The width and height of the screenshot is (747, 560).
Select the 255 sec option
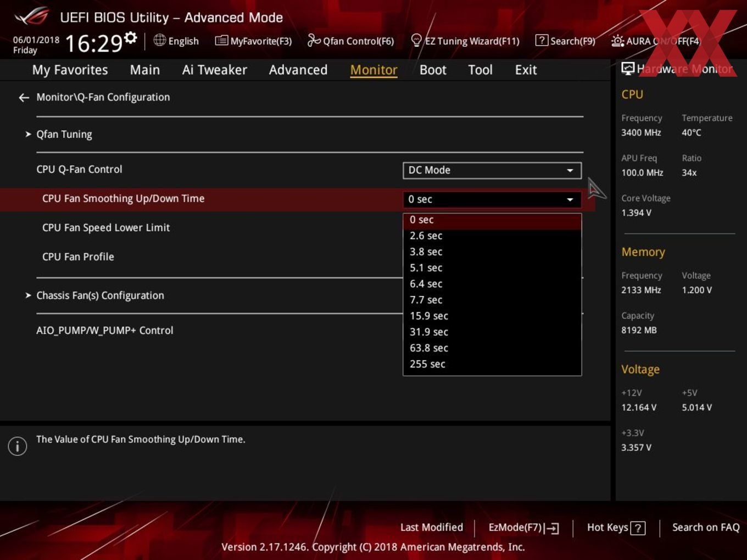[x=492, y=364]
